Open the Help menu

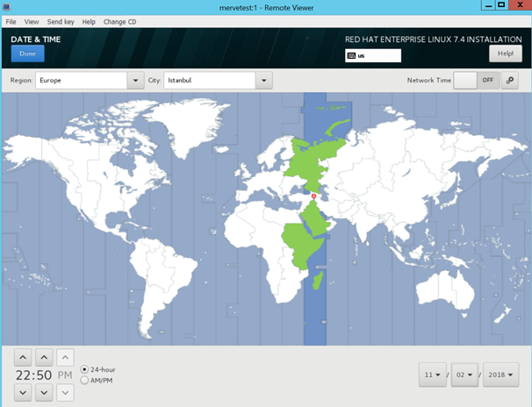coord(89,22)
